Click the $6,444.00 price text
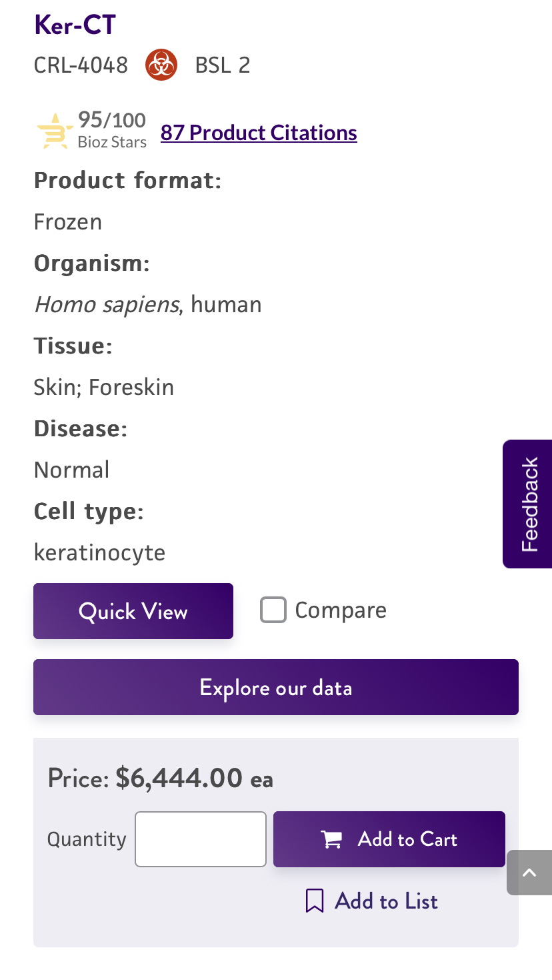This screenshot has height=980, width=552. click(x=179, y=778)
